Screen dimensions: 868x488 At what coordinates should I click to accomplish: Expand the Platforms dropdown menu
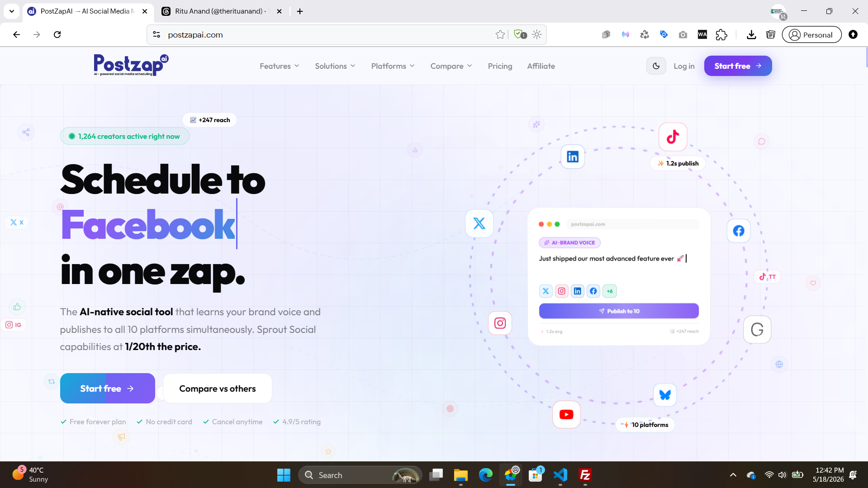point(393,66)
